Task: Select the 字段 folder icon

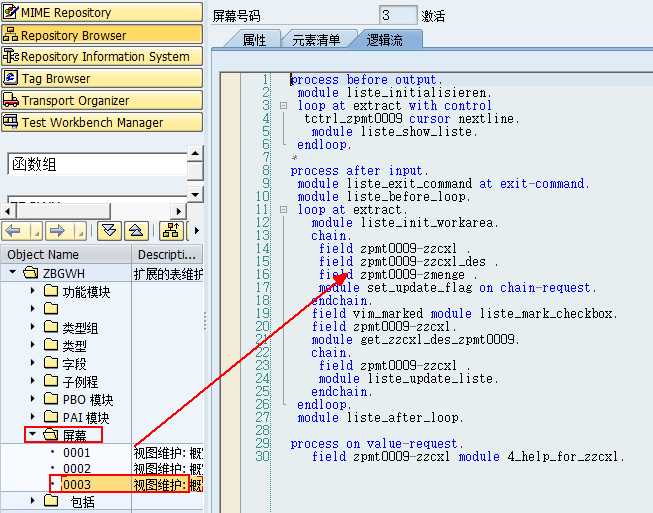Action: (51, 363)
